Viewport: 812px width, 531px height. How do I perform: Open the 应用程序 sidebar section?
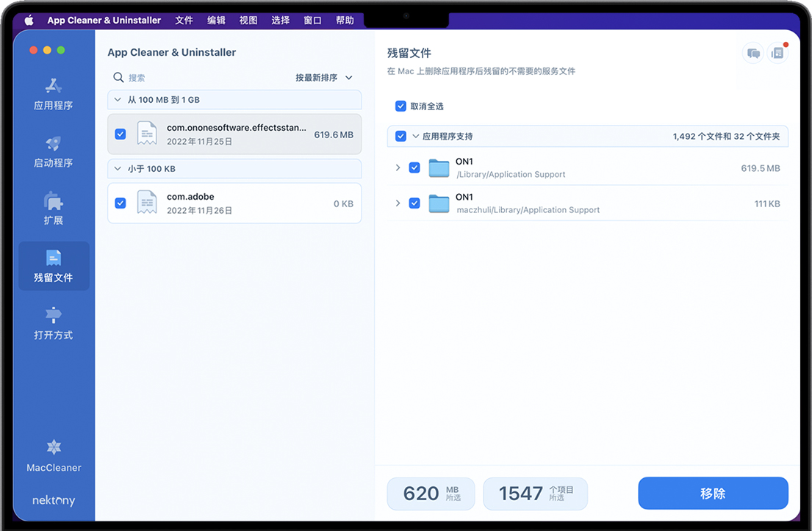(54, 94)
